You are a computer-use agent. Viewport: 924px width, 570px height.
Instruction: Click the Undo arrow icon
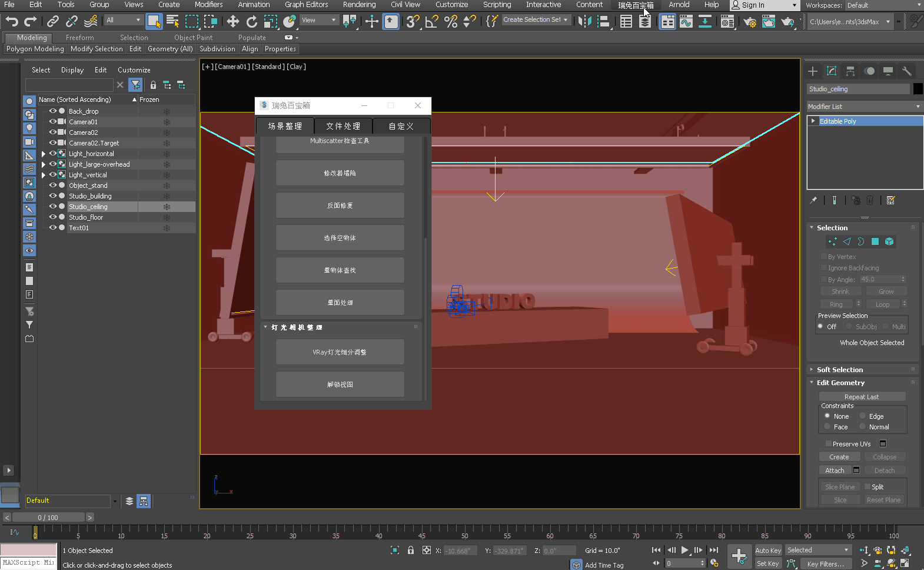click(12, 22)
